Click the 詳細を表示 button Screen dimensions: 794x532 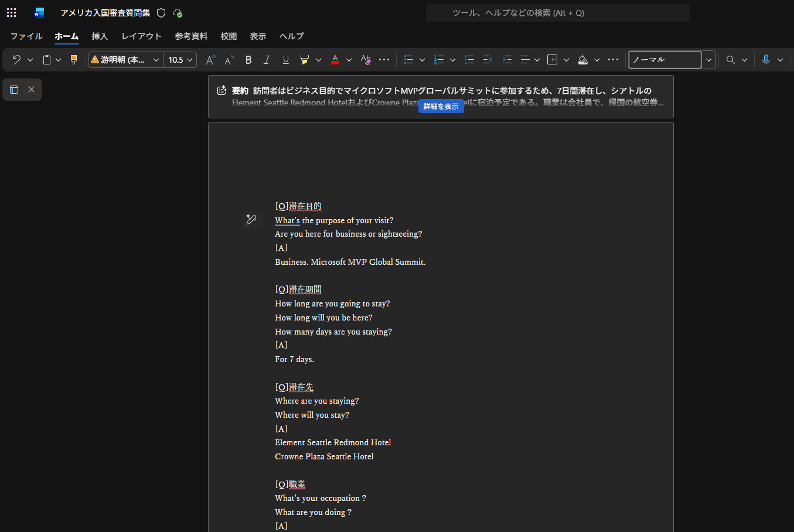[x=441, y=107]
